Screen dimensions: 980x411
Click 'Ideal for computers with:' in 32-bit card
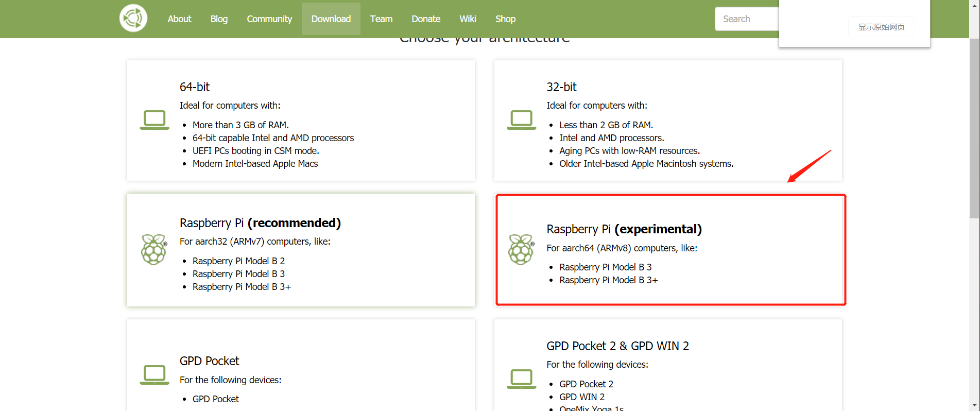(x=597, y=106)
